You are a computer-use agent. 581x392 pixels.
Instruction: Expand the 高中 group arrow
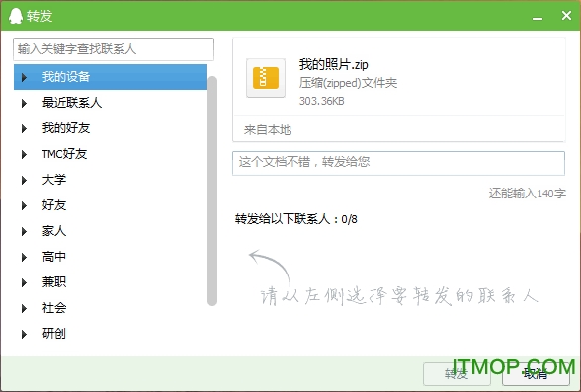pyautogui.click(x=24, y=257)
